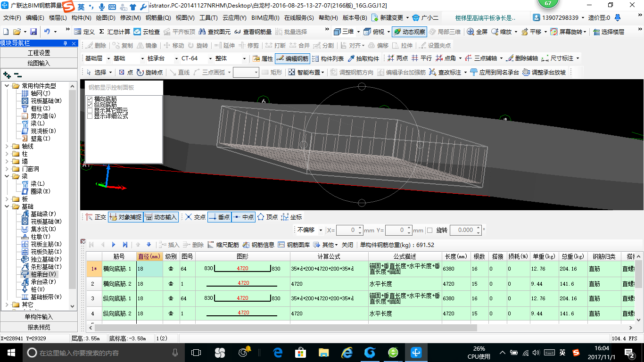Open 查看钢筋量 rebar quantity viewer
Image resolution: width=644 pixels, height=362 pixels.
pyautogui.click(x=253, y=32)
